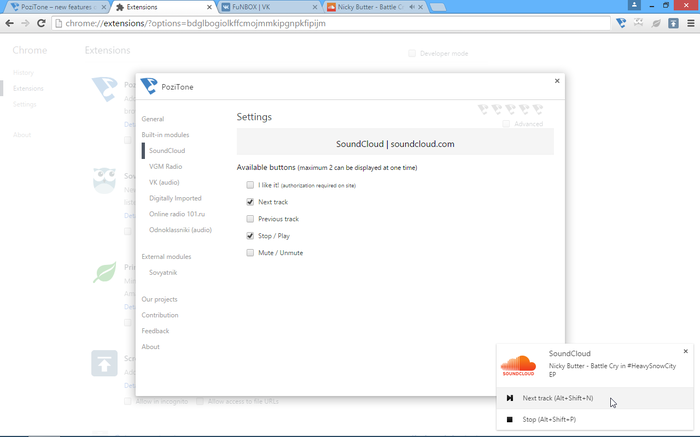Open the Feedback section

tap(155, 331)
